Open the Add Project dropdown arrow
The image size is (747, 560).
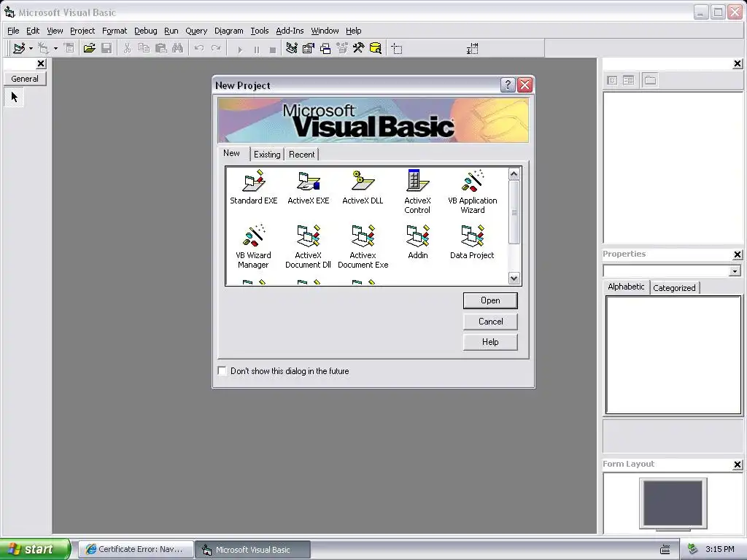click(31, 49)
